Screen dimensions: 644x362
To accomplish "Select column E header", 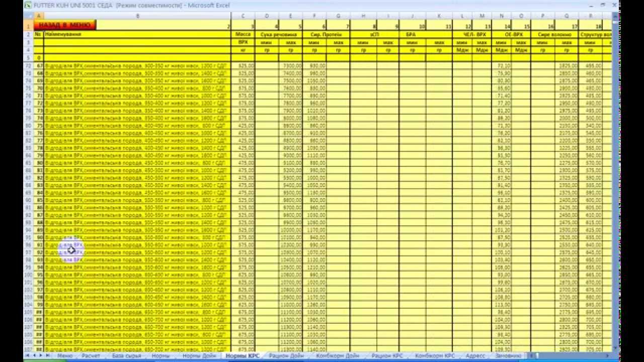I will point(291,16).
